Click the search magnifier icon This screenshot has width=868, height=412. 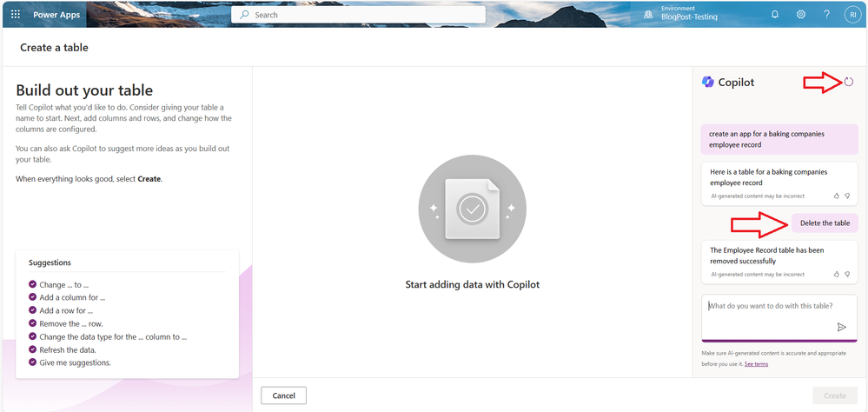click(243, 15)
